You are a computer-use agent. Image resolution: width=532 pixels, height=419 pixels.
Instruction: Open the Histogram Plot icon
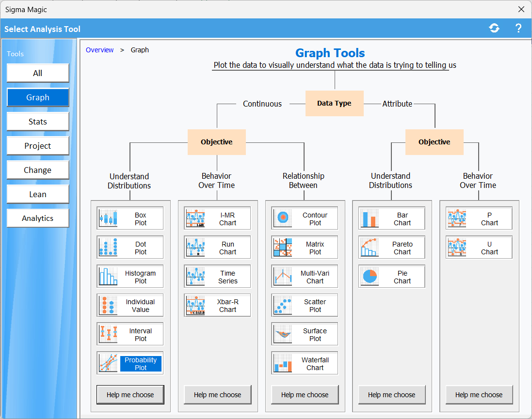click(108, 276)
